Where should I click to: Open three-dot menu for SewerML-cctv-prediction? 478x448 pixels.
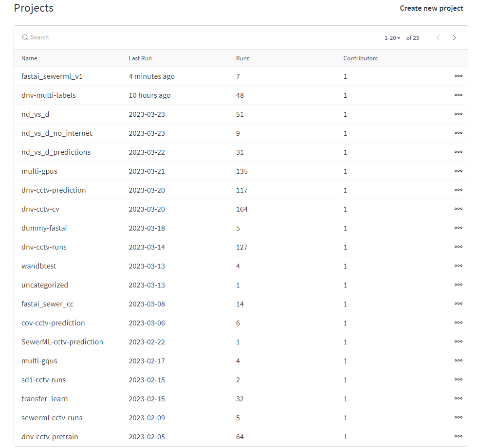tap(458, 341)
